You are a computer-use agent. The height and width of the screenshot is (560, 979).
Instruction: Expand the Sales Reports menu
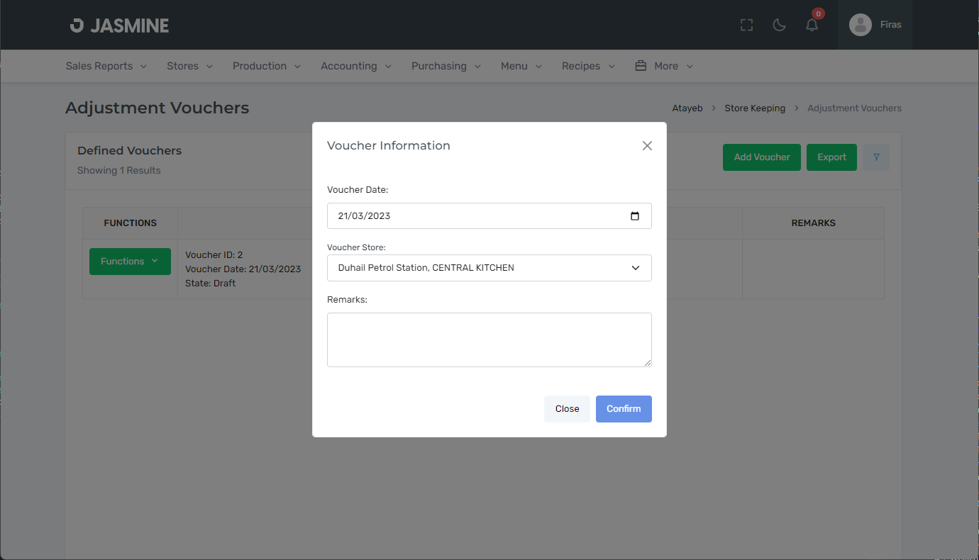106,66
